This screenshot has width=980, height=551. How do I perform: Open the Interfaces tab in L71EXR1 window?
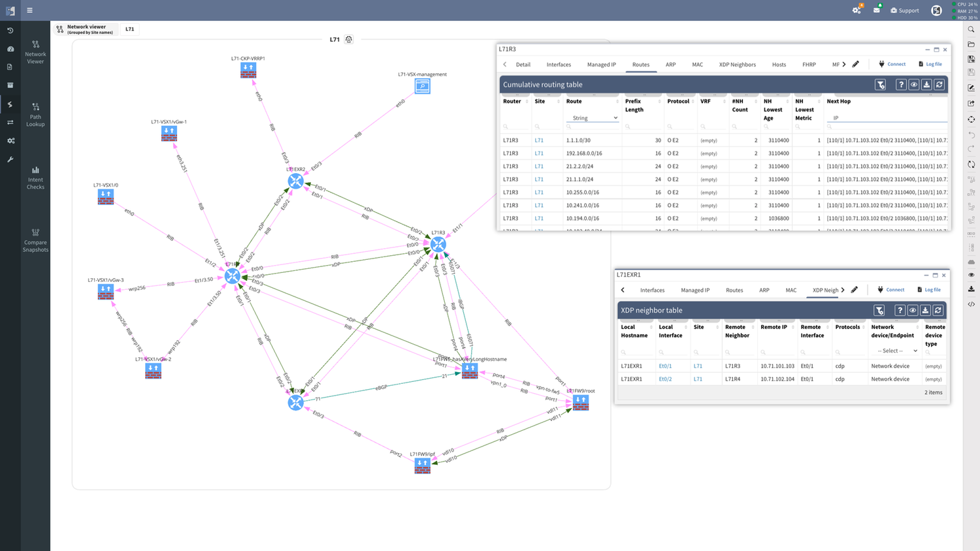coord(652,290)
